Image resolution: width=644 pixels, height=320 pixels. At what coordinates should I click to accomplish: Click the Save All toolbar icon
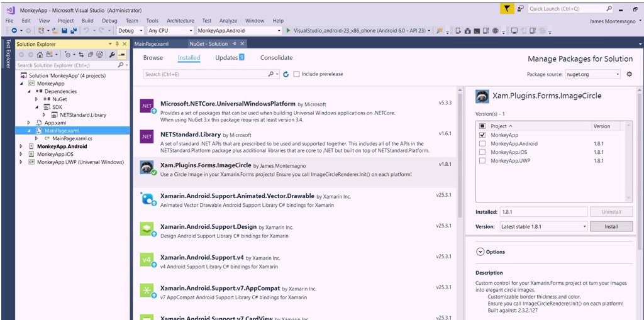pos(74,31)
